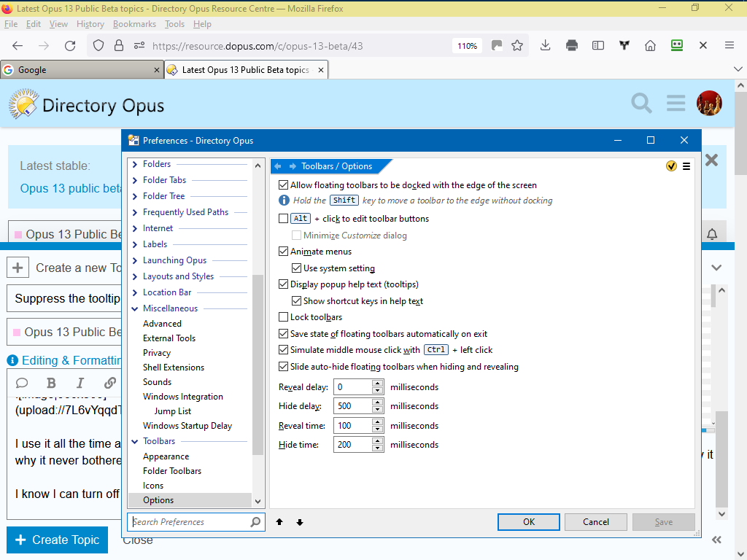Open the Firefox History menu
The width and height of the screenshot is (747, 560).
pyautogui.click(x=90, y=24)
